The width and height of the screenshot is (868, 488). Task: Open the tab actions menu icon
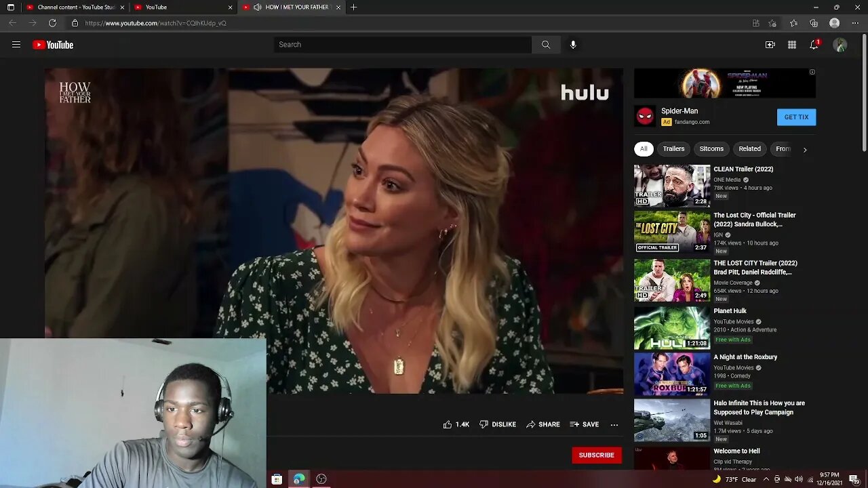click(x=10, y=7)
